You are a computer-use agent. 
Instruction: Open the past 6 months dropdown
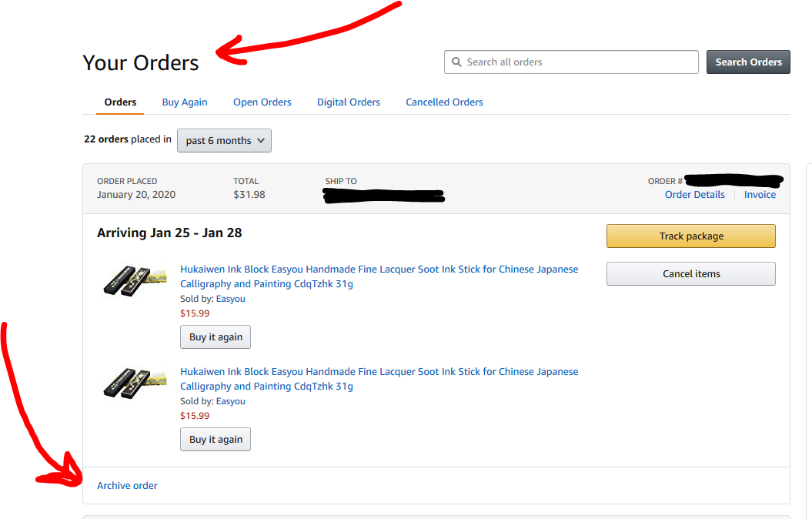[x=224, y=141]
